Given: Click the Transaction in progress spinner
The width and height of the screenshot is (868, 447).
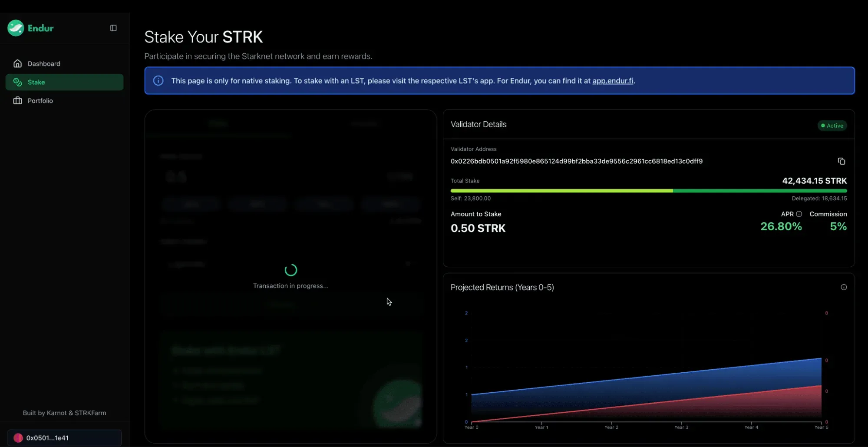Looking at the screenshot, I should (291, 270).
